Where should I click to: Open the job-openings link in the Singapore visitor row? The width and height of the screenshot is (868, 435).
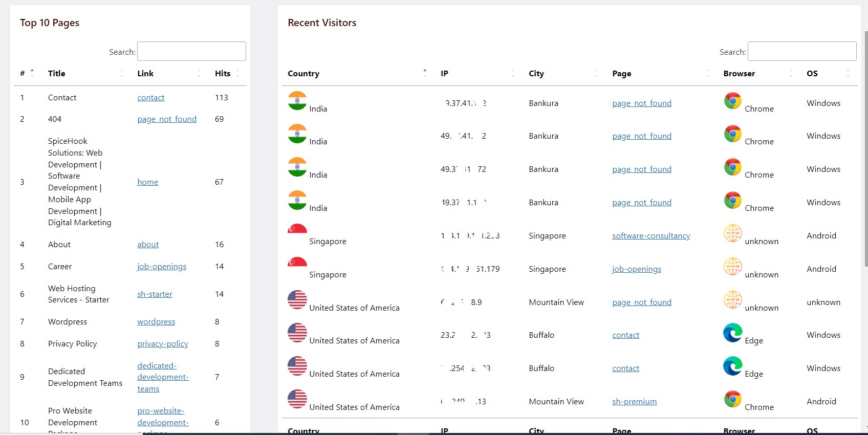tap(637, 269)
